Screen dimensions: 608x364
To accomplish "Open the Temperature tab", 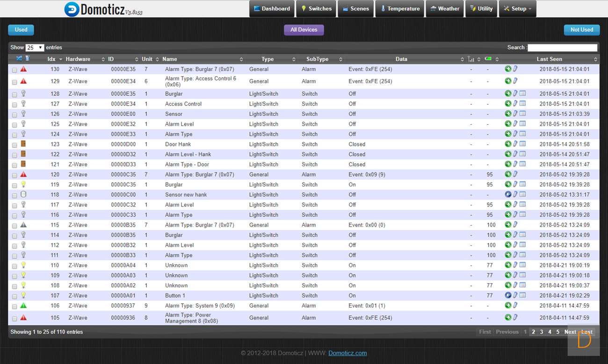I will [x=399, y=8].
